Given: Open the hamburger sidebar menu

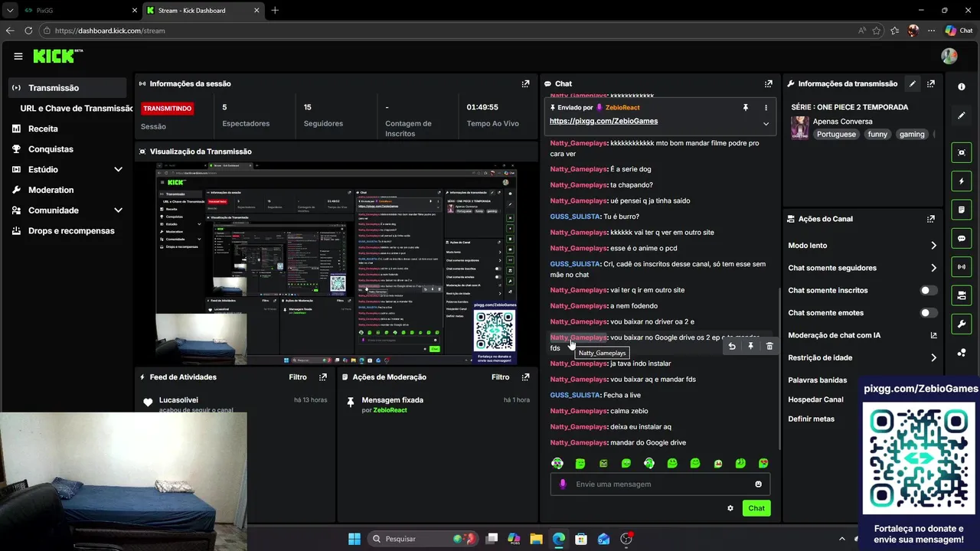Looking at the screenshot, I should [18, 56].
